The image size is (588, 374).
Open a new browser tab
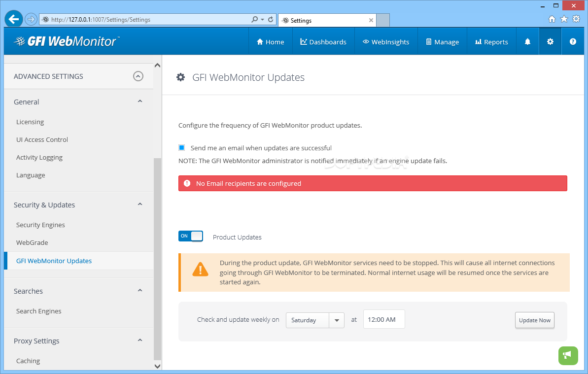[x=383, y=20]
